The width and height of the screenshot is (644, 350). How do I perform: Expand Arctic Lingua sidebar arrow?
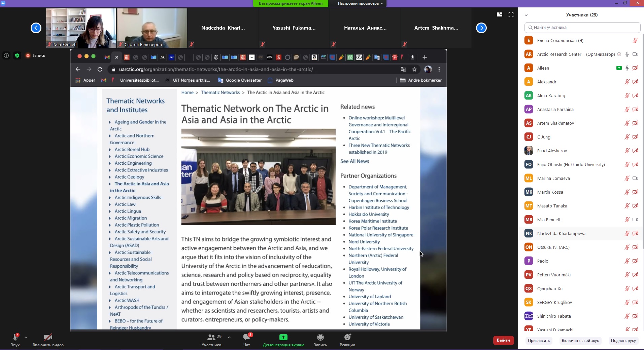click(x=110, y=211)
